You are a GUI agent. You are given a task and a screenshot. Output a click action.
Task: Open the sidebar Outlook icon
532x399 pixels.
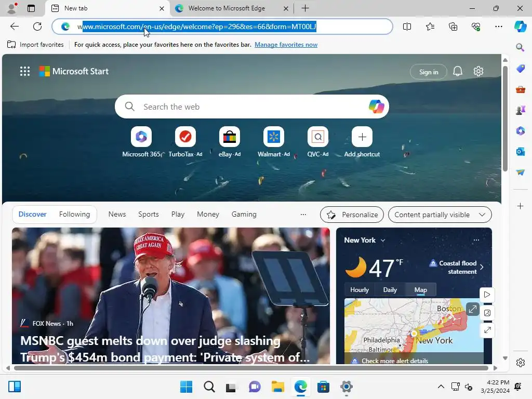[x=521, y=152]
